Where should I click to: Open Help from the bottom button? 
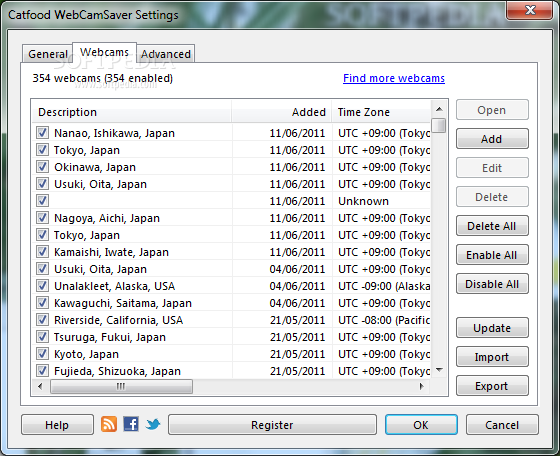coord(57,425)
